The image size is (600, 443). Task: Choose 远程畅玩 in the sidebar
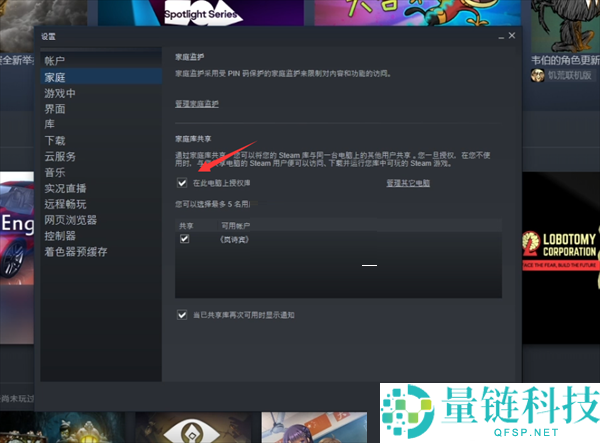pyautogui.click(x=65, y=204)
